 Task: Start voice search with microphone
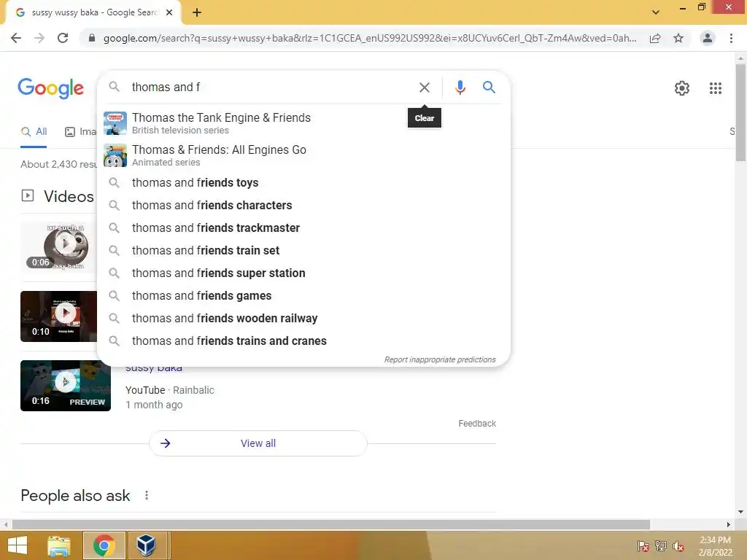click(x=460, y=87)
